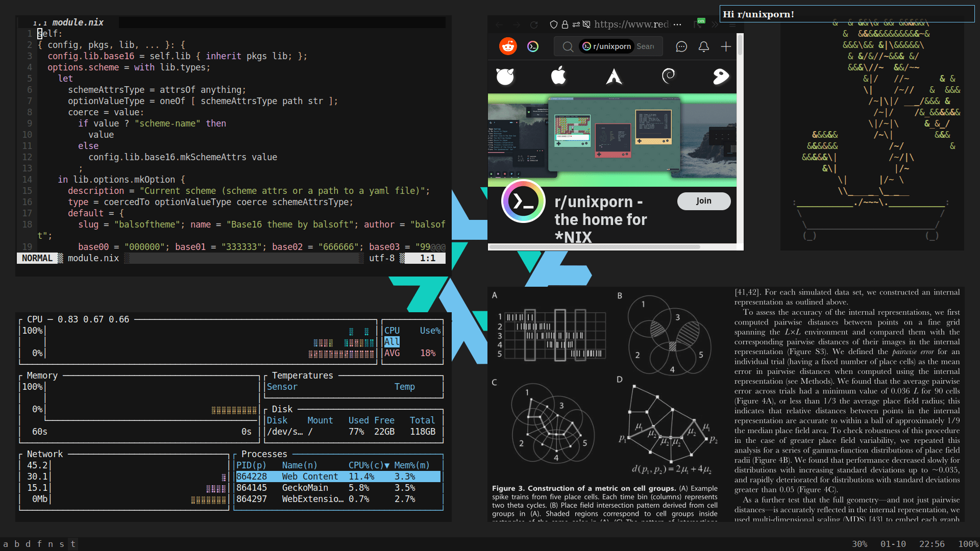Click the shield tracking protection icon
The height and width of the screenshot is (551, 980).
[553, 24]
